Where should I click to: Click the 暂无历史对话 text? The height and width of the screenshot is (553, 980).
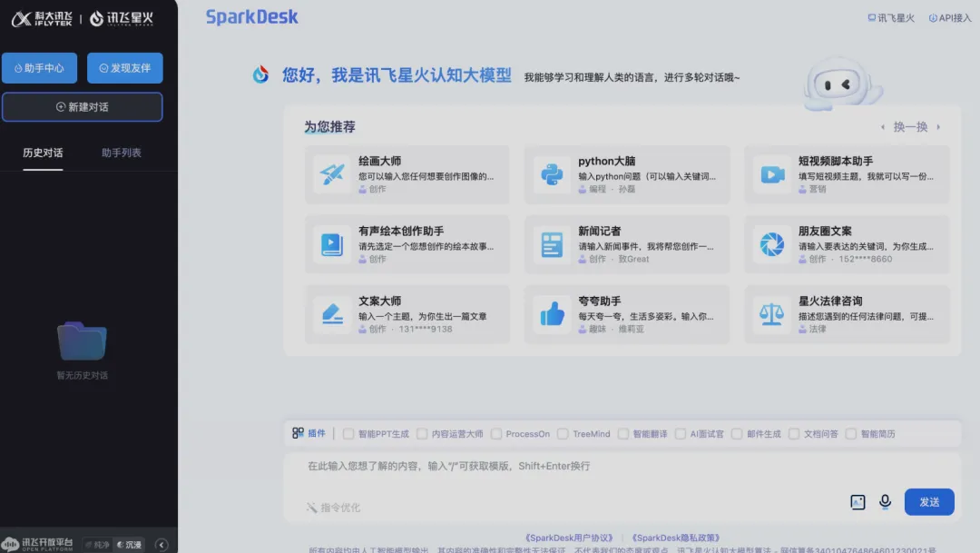[x=82, y=375]
